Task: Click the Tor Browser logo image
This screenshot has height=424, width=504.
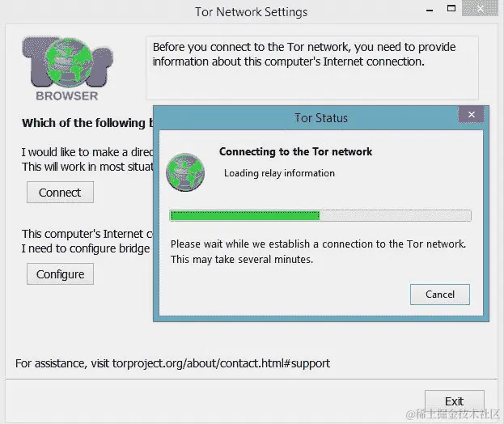Action: point(67,69)
